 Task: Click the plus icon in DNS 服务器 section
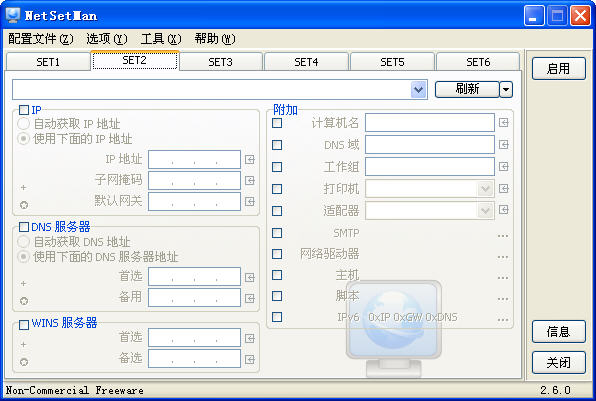[24, 284]
